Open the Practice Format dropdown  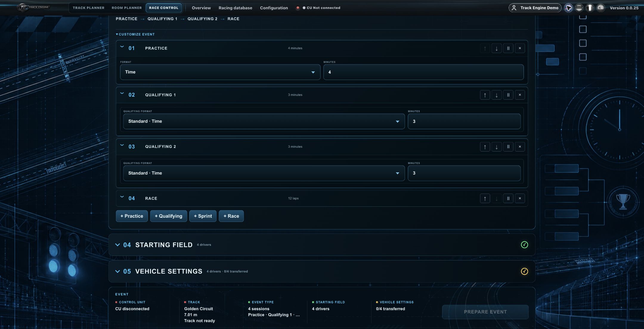click(220, 72)
